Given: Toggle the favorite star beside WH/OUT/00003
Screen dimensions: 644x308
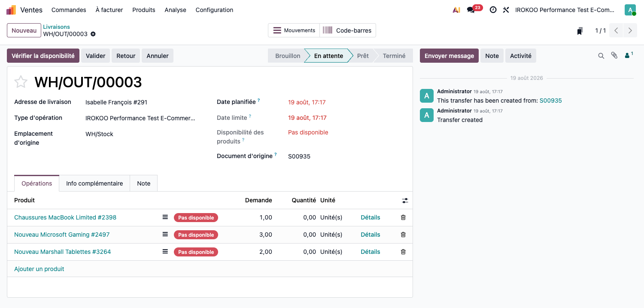Looking at the screenshot, I should 21,82.
